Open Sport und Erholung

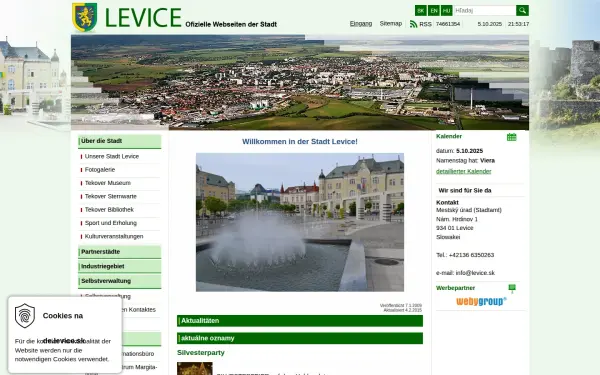pyautogui.click(x=111, y=223)
